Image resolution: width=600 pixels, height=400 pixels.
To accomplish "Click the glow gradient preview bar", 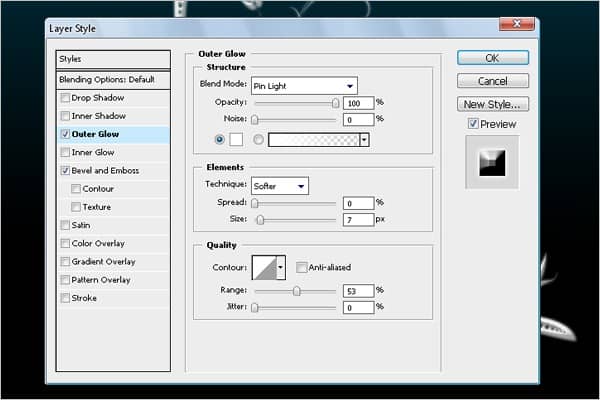I will (314, 140).
